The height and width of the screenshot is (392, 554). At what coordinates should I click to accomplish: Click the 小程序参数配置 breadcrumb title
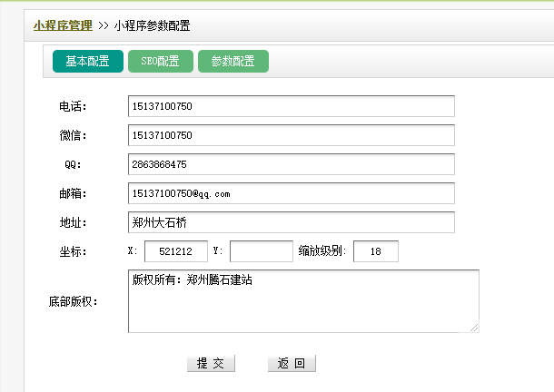tap(152, 25)
